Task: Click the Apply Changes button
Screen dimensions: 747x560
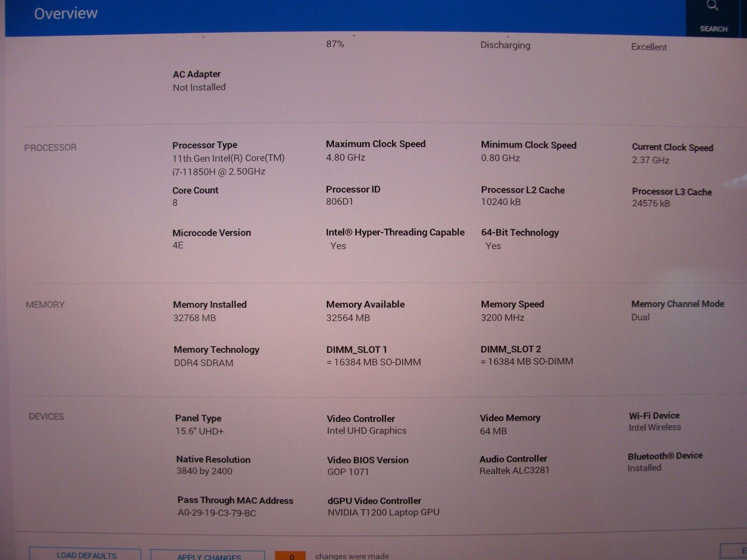Action: pyautogui.click(x=208, y=555)
